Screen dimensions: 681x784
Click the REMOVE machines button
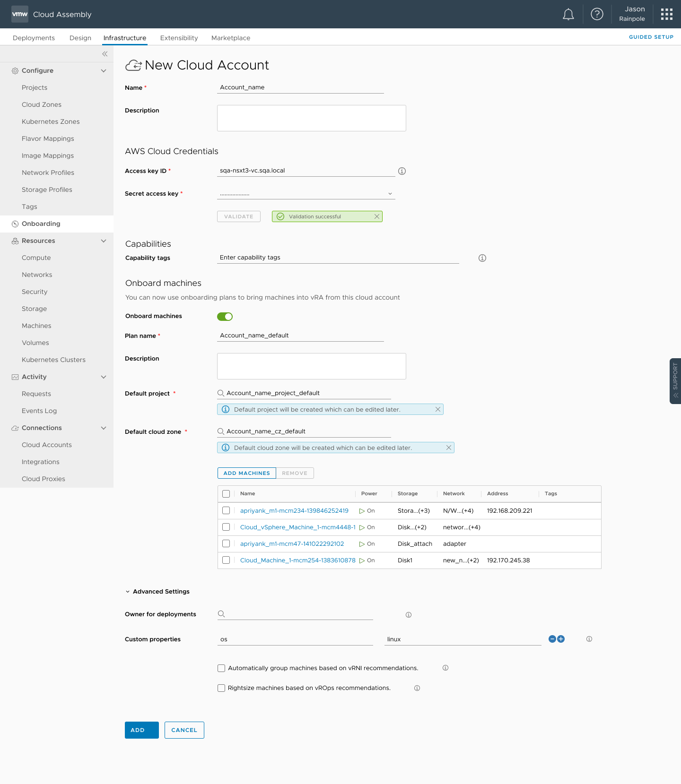pos(295,473)
